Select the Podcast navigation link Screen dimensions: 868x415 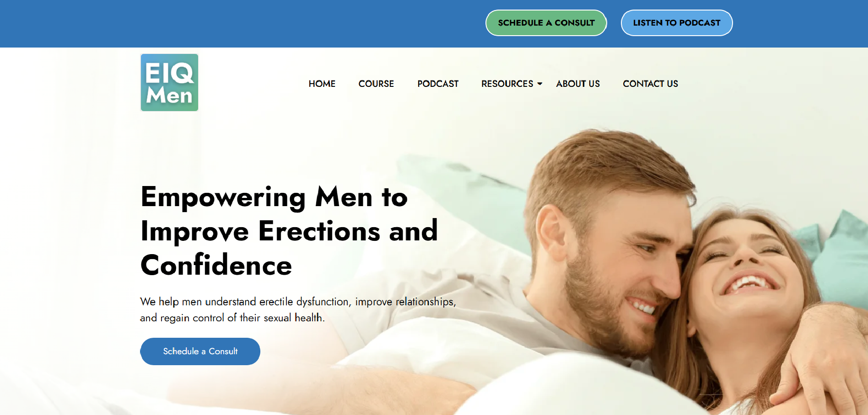point(438,84)
